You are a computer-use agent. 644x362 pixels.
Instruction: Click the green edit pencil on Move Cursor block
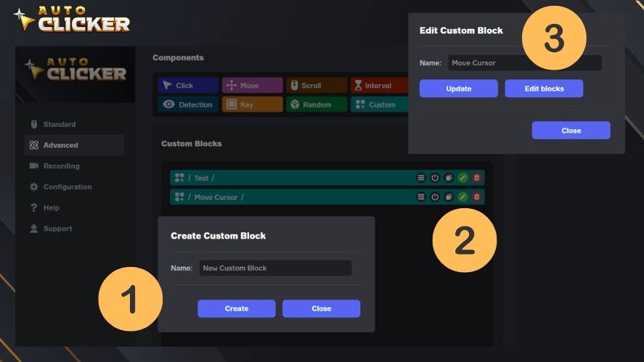click(463, 197)
